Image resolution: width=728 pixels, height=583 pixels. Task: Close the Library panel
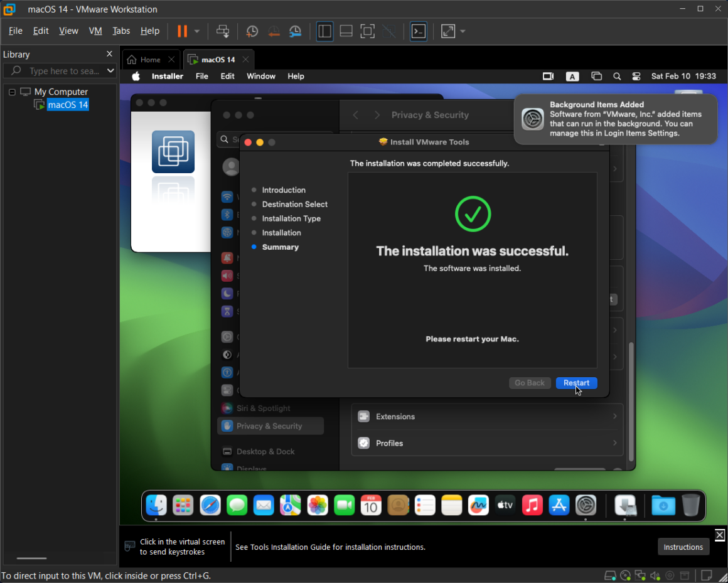click(x=110, y=54)
